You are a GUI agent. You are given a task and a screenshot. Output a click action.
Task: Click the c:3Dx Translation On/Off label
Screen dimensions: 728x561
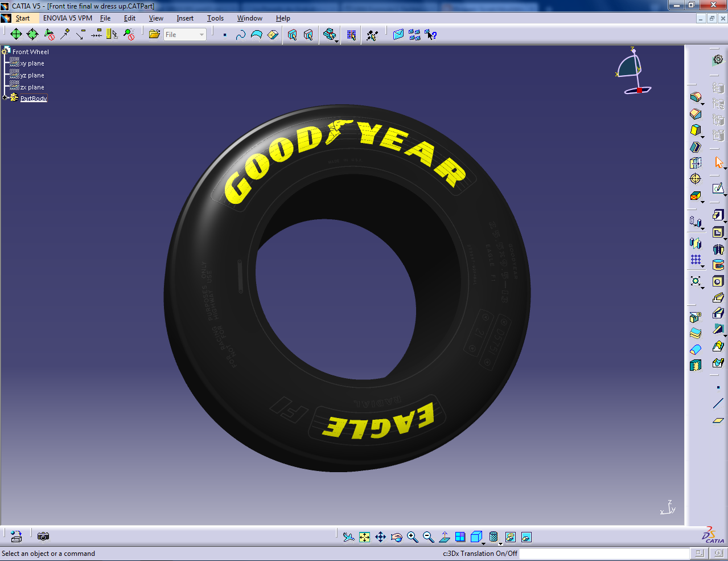(x=480, y=554)
